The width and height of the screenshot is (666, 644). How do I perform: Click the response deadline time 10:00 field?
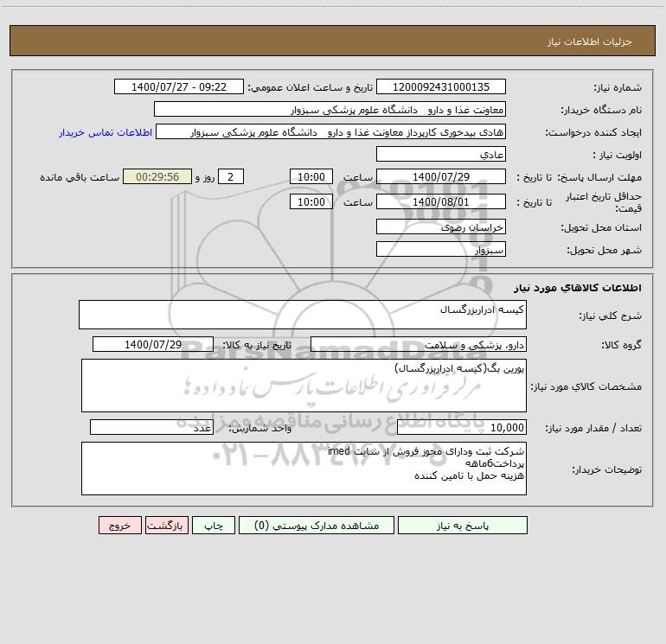[x=311, y=176]
